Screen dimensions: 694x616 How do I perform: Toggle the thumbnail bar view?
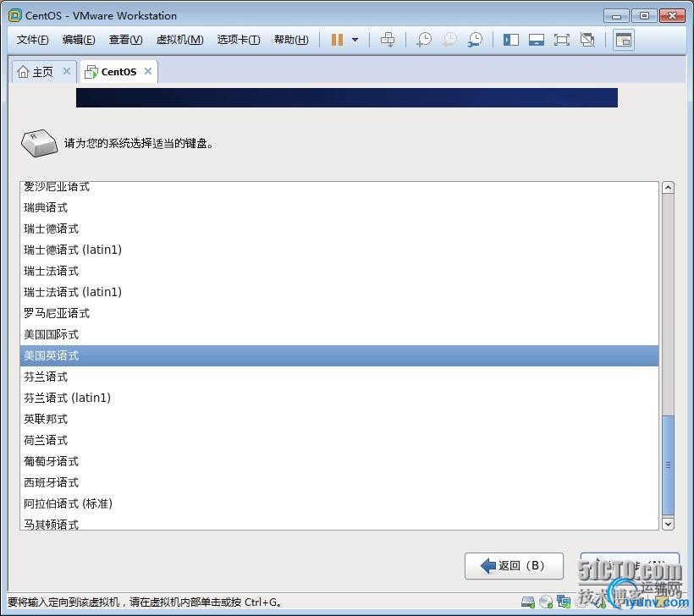(x=537, y=40)
